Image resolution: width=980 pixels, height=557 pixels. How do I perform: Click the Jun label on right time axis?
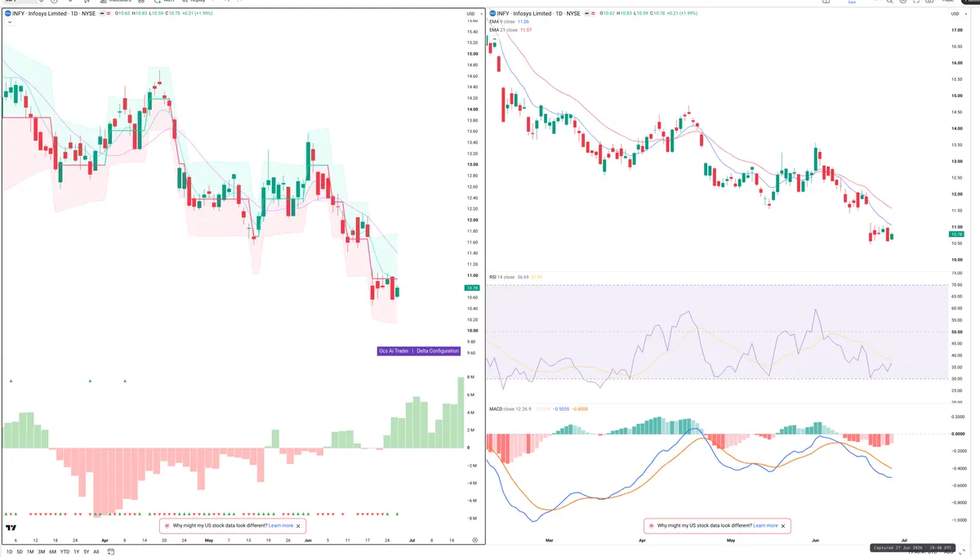[817, 541]
